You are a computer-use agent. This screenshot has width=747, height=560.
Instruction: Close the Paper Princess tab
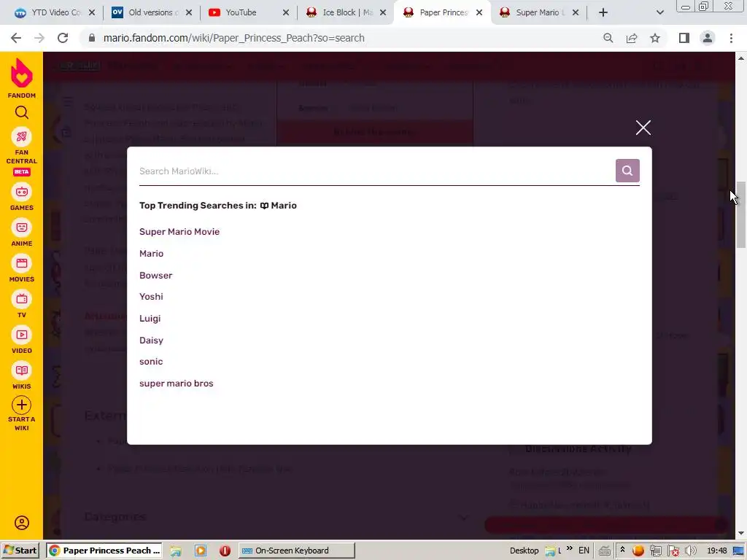(479, 12)
